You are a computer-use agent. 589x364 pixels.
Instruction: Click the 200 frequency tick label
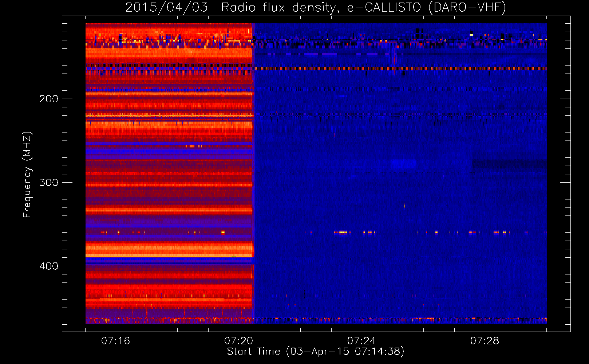49,99
